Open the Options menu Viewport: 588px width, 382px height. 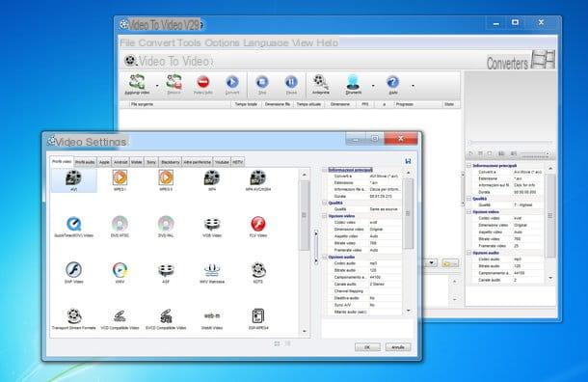click(x=222, y=42)
